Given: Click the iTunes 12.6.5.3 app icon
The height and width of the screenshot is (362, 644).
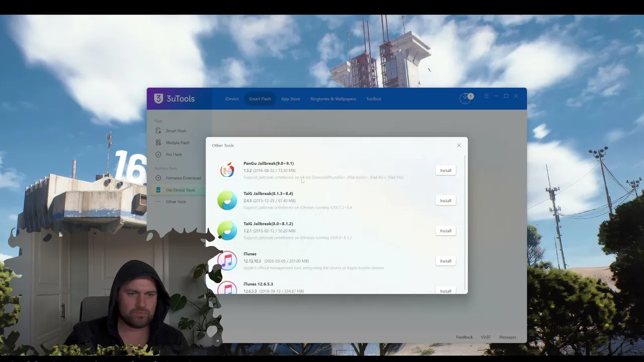Looking at the screenshot, I should pos(227,288).
